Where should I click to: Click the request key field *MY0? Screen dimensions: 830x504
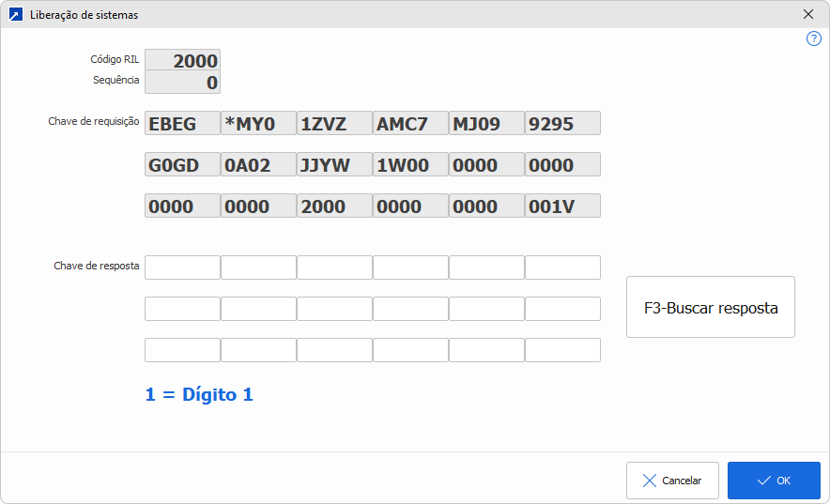[258, 123]
